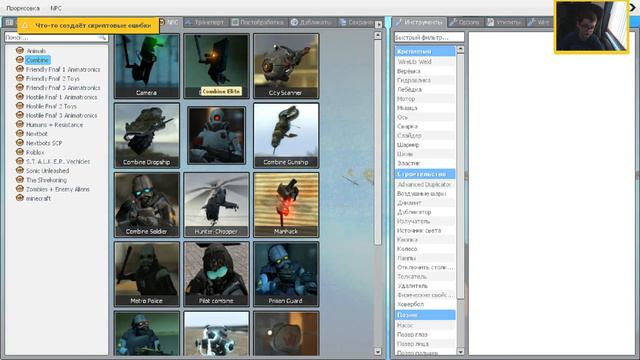This screenshot has height=360, width=640.
Task: Open the Утилиты tab
Action: coord(504,22)
